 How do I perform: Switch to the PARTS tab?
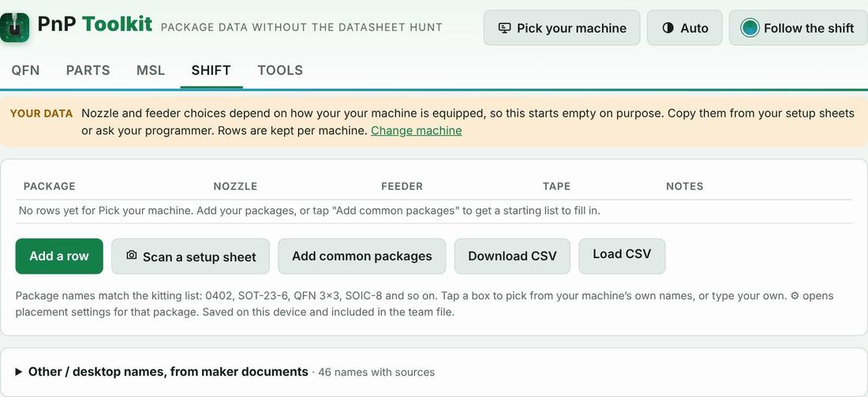point(88,70)
